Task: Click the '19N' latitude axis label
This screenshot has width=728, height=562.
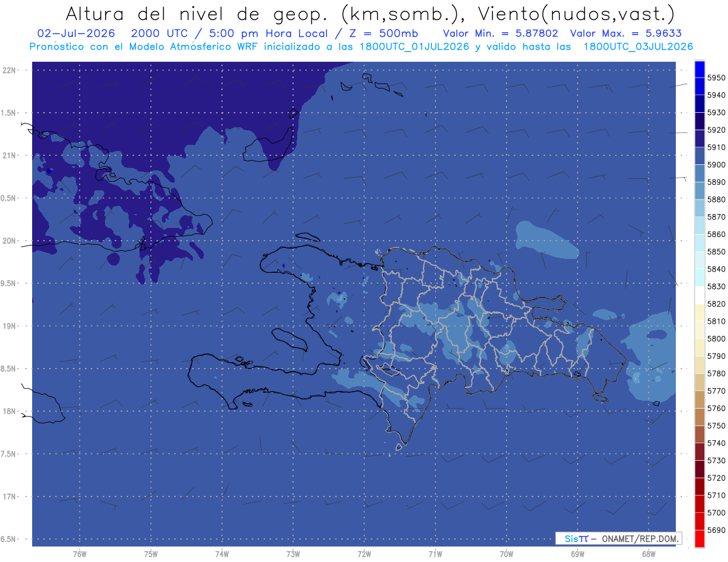Action: pyautogui.click(x=9, y=326)
